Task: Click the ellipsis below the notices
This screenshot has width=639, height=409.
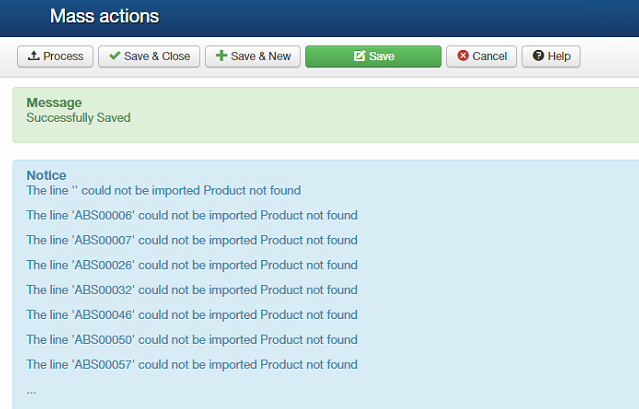Action: tap(31, 390)
